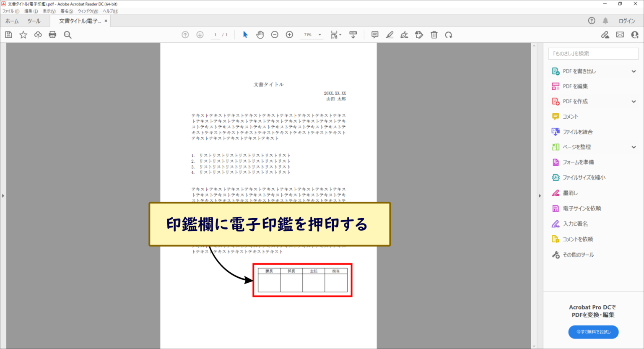Expand the PDFを書き出し section
This screenshot has width=644, height=349.
[x=634, y=71]
